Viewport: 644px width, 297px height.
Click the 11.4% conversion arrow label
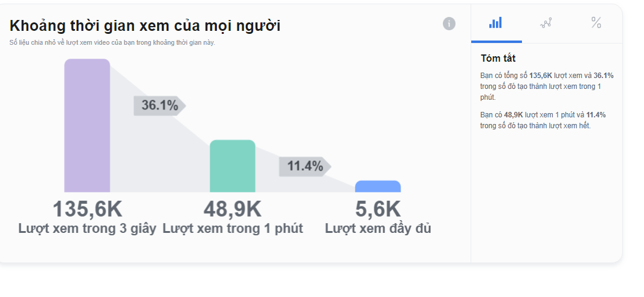[x=304, y=166]
